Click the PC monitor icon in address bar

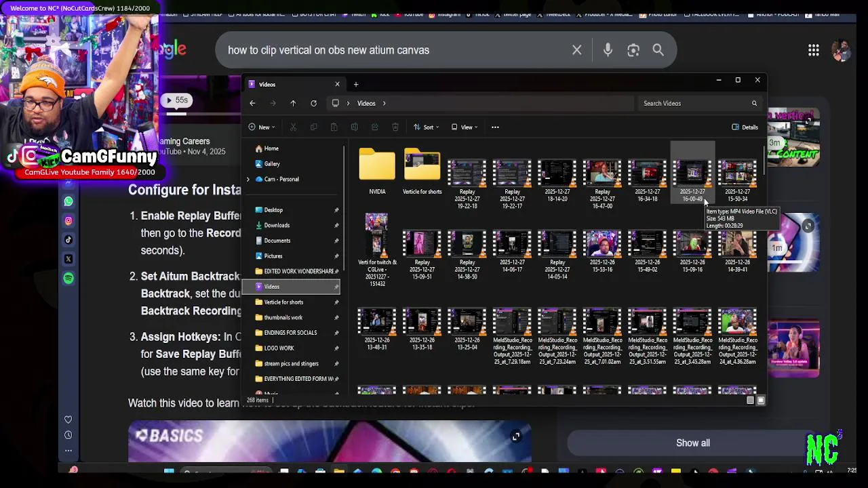(335, 104)
